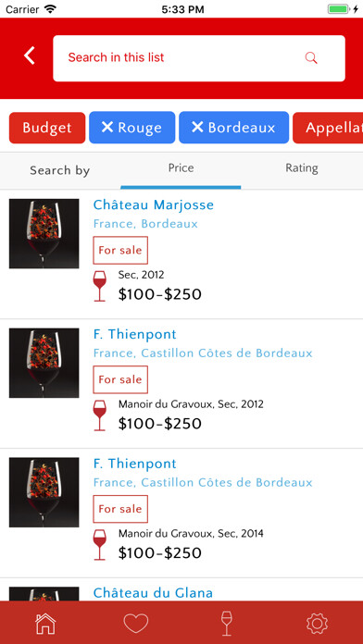Tap the back arrow icon
This screenshot has width=363, height=644.
point(30,56)
